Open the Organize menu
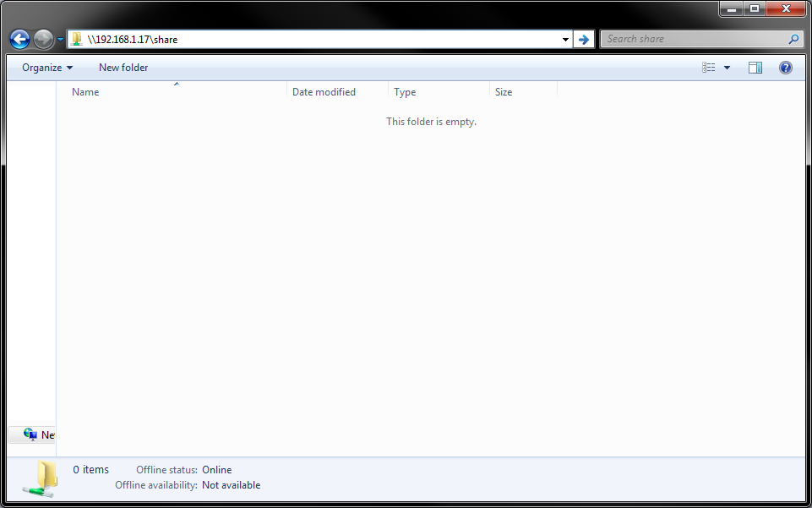Image resolution: width=812 pixels, height=508 pixels. point(47,68)
